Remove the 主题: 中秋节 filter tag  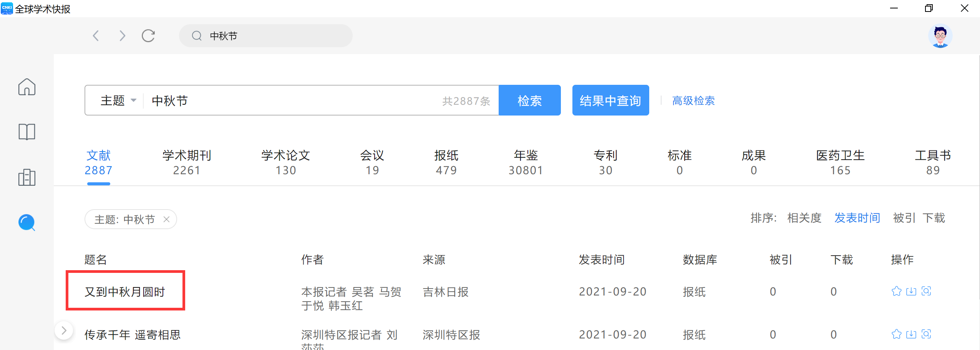[166, 219]
